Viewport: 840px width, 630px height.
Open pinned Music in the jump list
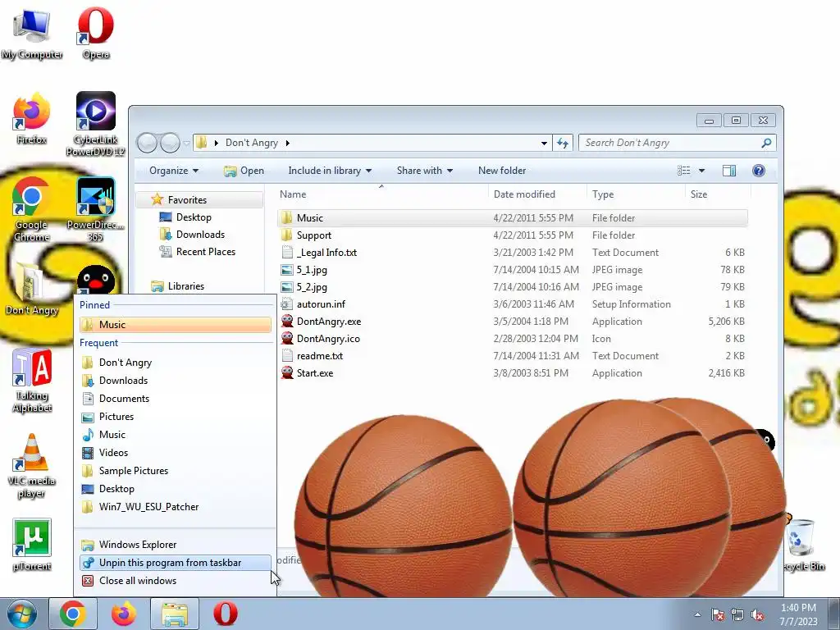[176, 325]
